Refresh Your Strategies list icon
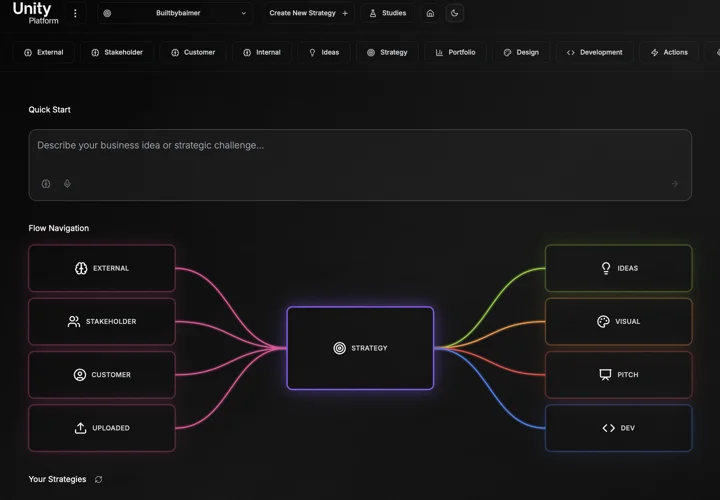The height and width of the screenshot is (500, 720). pyautogui.click(x=98, y=479)
